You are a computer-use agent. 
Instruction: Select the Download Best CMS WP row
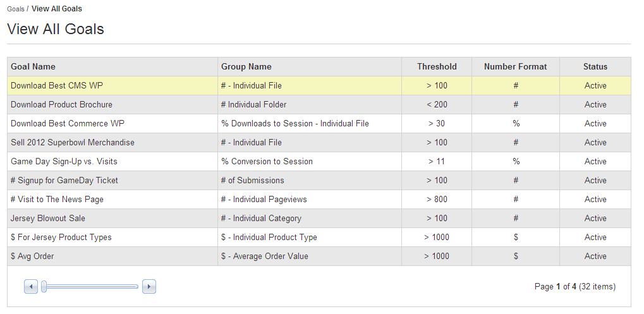pyautogui.click(x=319, y=86)
